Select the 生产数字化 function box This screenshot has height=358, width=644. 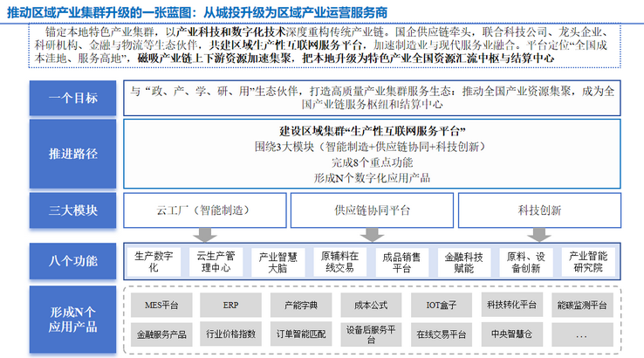(155, 262)
